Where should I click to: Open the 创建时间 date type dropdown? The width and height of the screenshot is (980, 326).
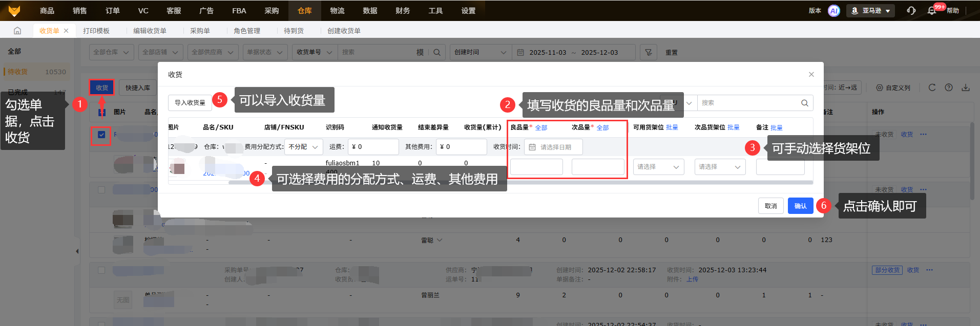(481, 52)
